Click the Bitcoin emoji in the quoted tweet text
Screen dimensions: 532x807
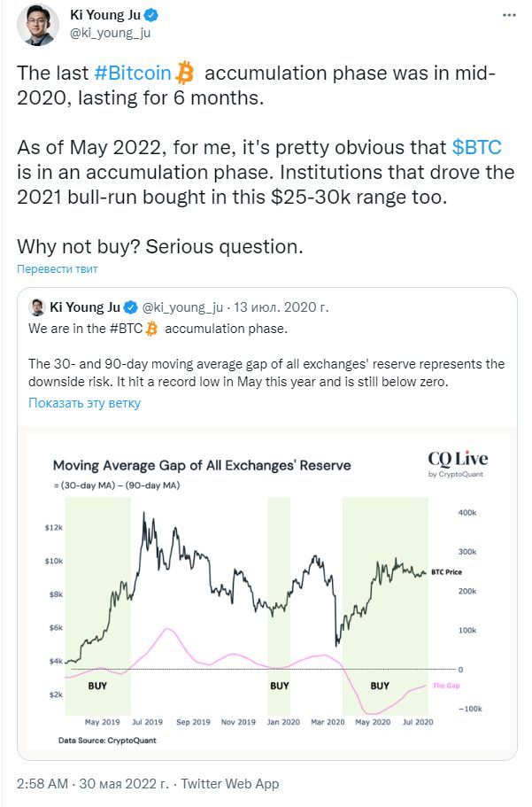151,329
